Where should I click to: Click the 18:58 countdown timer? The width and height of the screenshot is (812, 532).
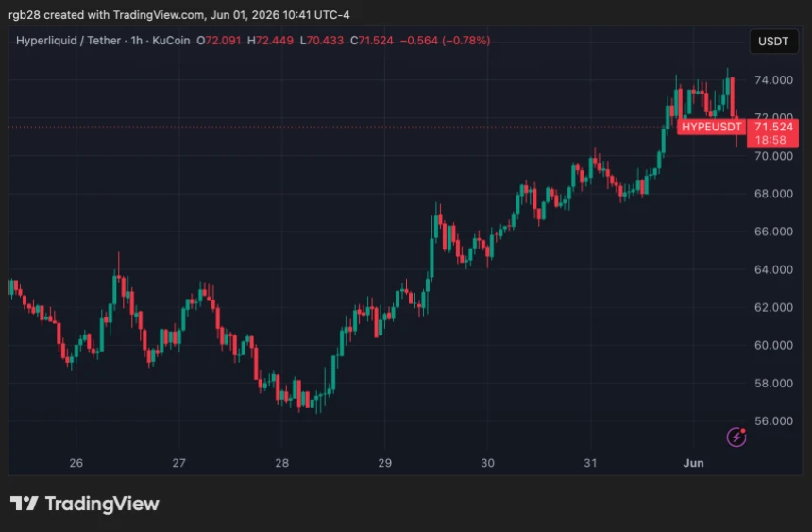pyautogui.click(x=770, y=140)
